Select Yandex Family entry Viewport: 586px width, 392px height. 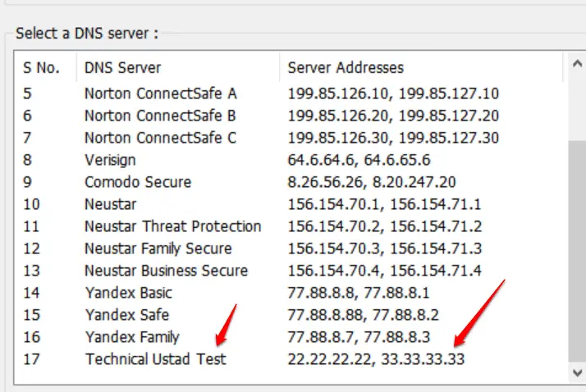click(x=289, y=337)
